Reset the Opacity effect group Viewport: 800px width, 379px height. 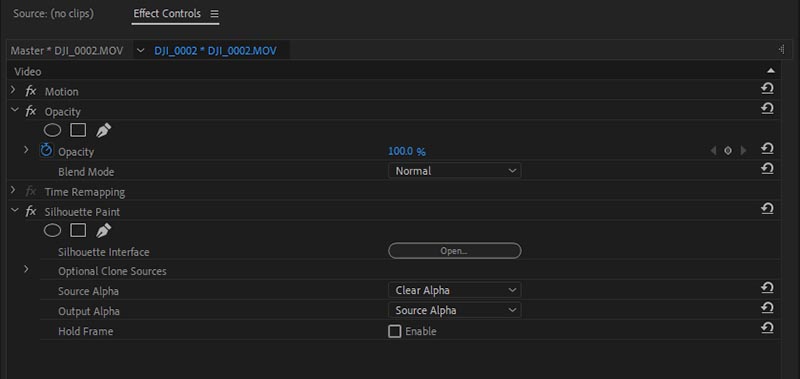click(767, 109)
